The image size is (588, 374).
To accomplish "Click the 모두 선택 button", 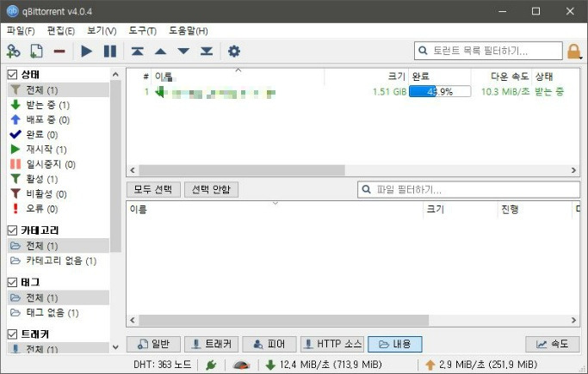I will (x=153, y=189).
